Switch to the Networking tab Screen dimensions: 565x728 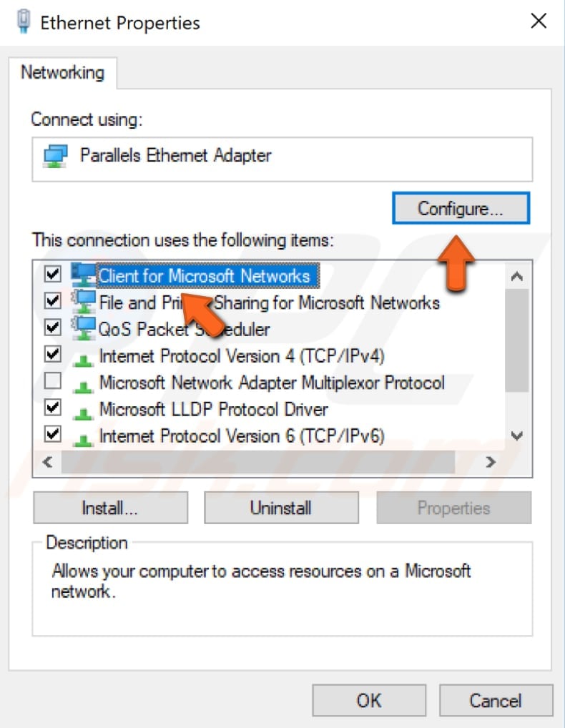coord(63,72)
